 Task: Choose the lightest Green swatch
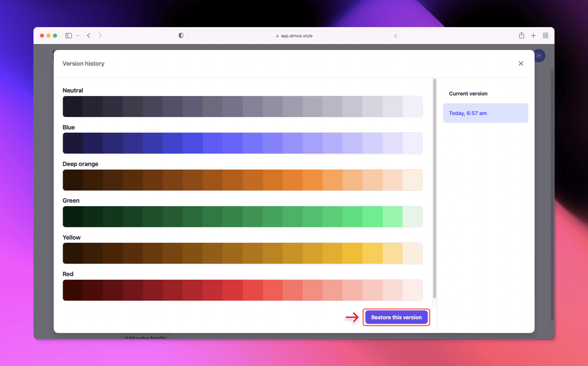[412, 217]
